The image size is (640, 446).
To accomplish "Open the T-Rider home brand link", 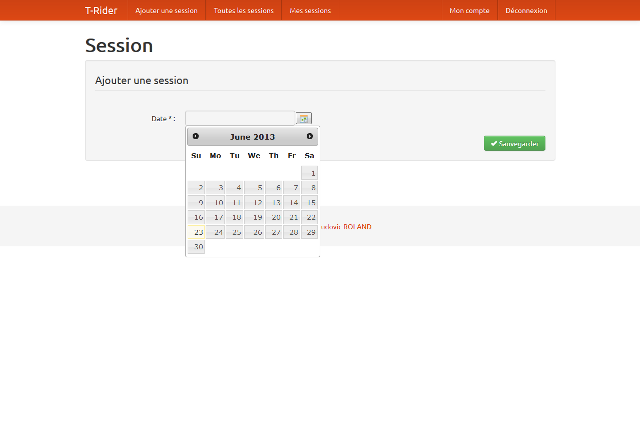I will click(100, 10).
